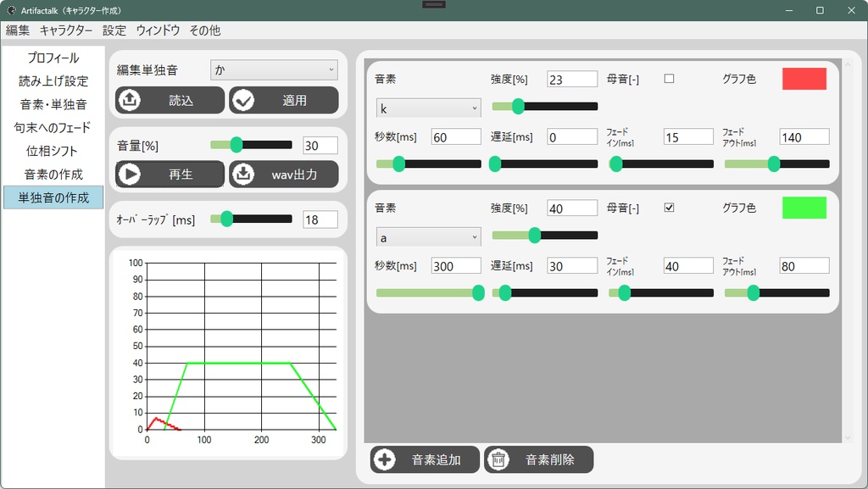Uncheck 母音[-] for the a phoneme

pyautogui.click(x=669, y=207)
